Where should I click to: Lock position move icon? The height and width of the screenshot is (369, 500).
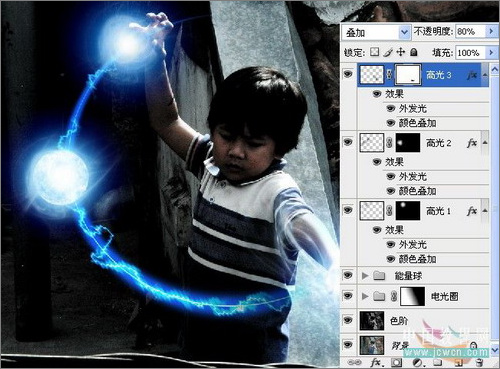click(x=401, y=52)
